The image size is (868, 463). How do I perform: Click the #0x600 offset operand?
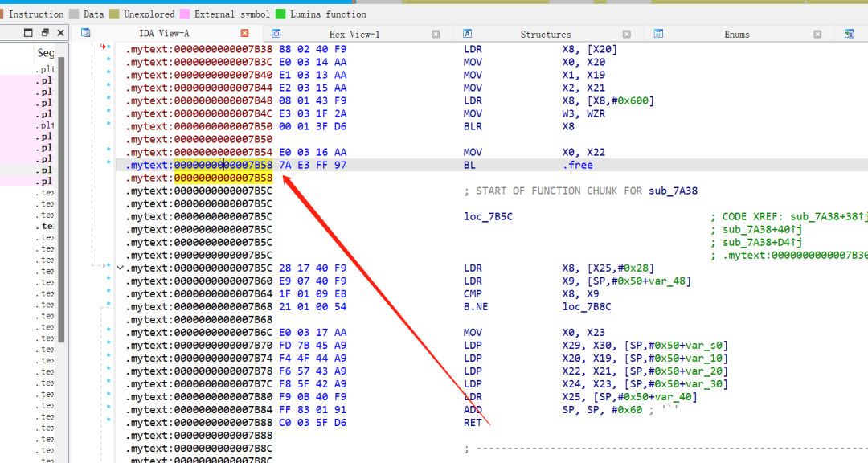click(x=631, y=100)
